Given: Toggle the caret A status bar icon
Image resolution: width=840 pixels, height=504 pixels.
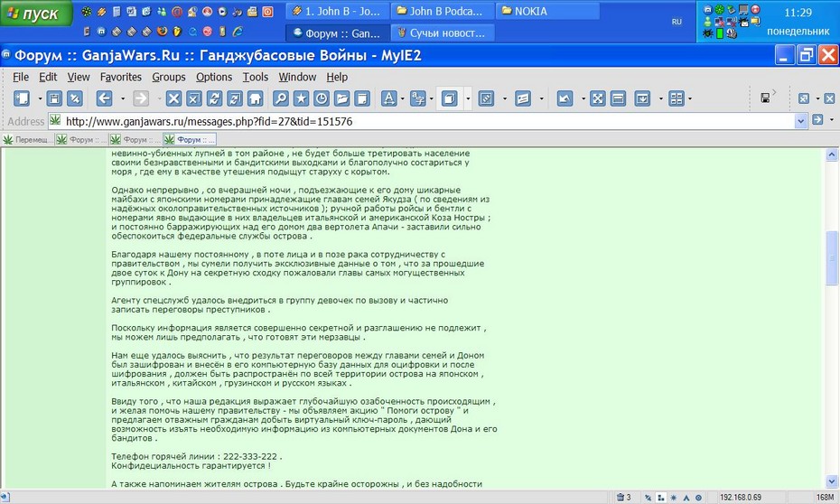Looking at the screenshot, I should [686, 498].
